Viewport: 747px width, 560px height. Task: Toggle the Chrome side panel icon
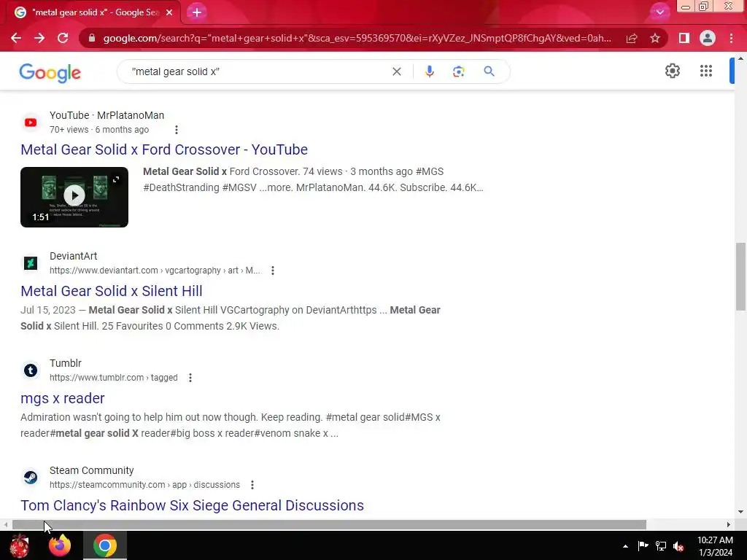pyautogui.click(x=684, y=38)
